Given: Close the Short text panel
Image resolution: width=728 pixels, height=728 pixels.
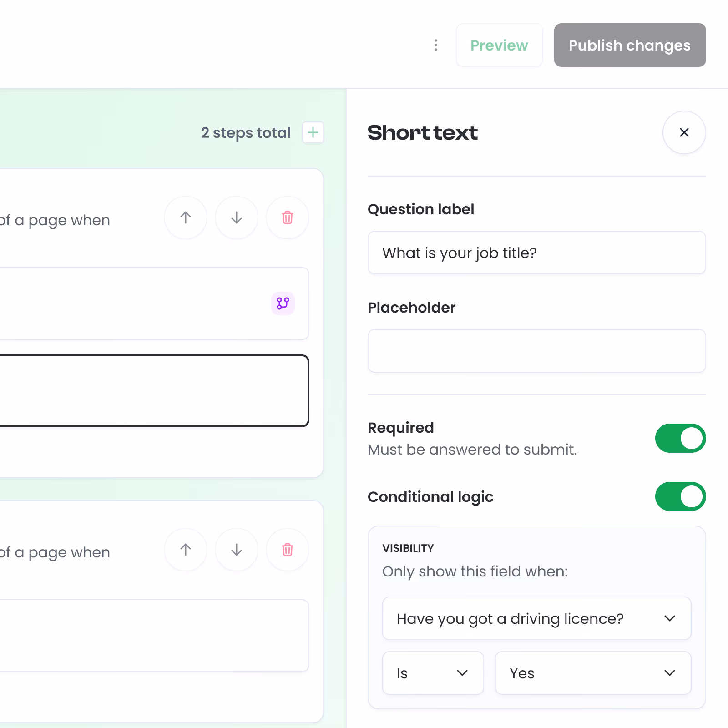Looking at the screenshot, I should tap(684, 132).
